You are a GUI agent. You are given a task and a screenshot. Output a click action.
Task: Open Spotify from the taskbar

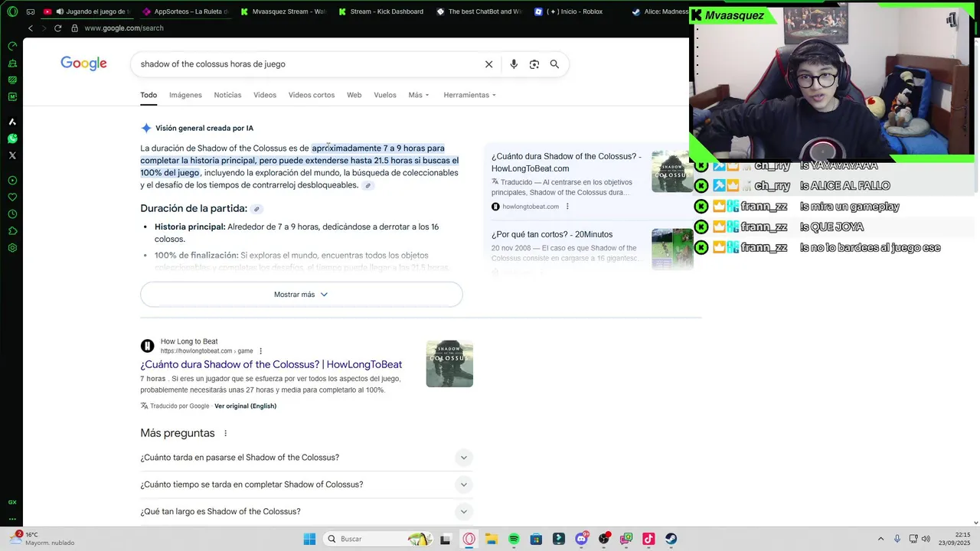point(514,539)
